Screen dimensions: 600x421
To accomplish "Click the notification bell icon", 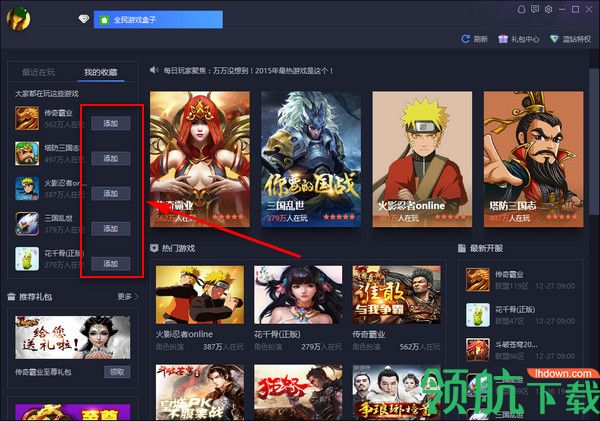I will [x=521, y=10].
